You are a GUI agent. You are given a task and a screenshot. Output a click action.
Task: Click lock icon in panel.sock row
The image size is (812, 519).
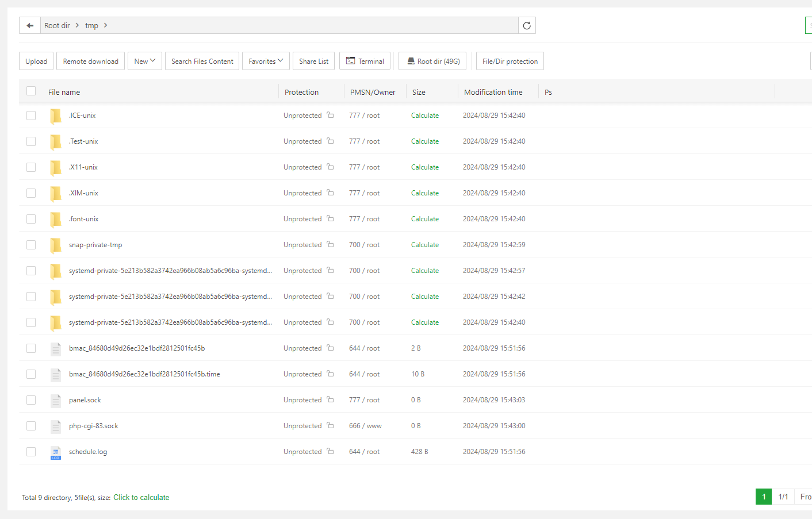click(x=330, y=399)
